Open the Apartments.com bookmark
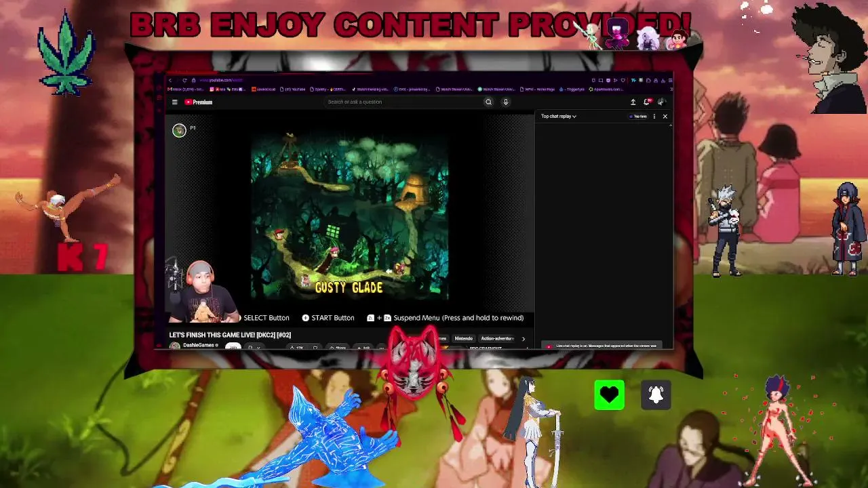The width and height of the screenshot is (868, 488). tap(606, 89)
